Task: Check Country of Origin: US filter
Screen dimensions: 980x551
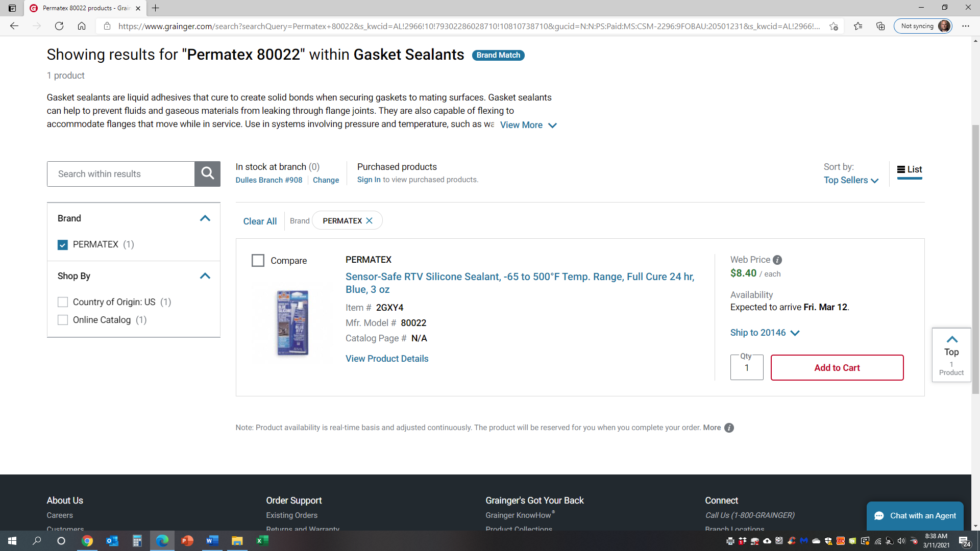Action: (x=63, y=302)
